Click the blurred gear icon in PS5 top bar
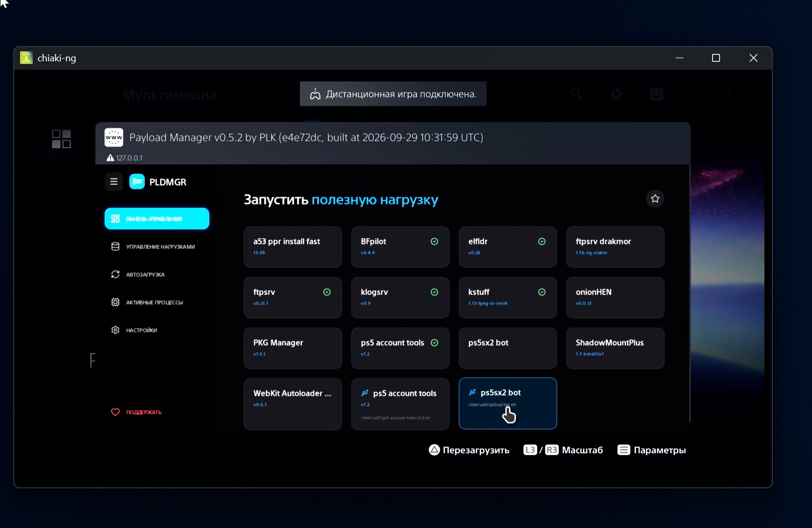 (616, 95)
